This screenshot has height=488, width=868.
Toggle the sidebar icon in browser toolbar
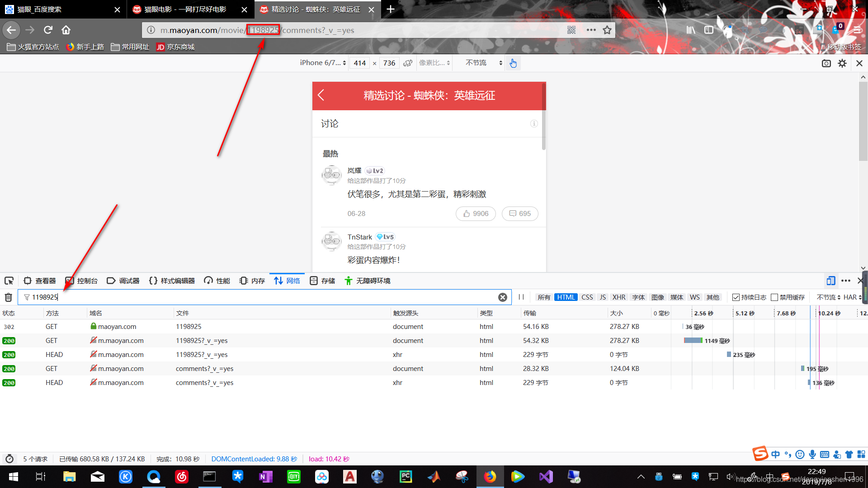point(709,30)
